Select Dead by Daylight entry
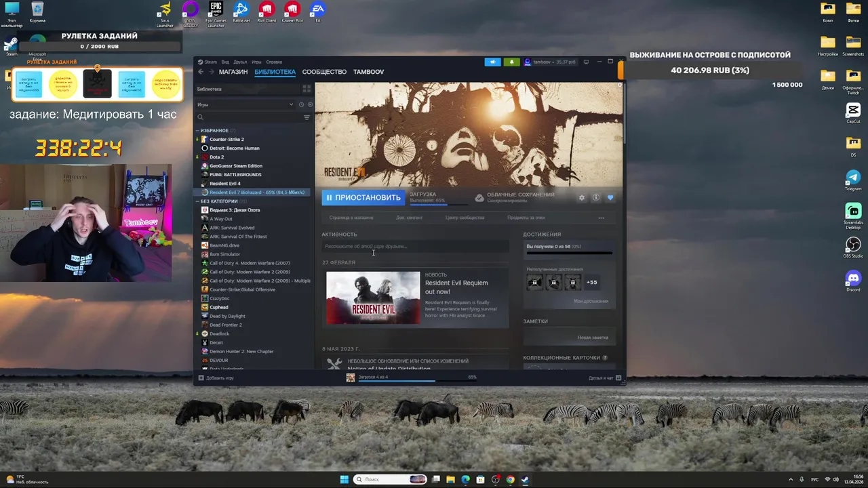 pos(227,316)
